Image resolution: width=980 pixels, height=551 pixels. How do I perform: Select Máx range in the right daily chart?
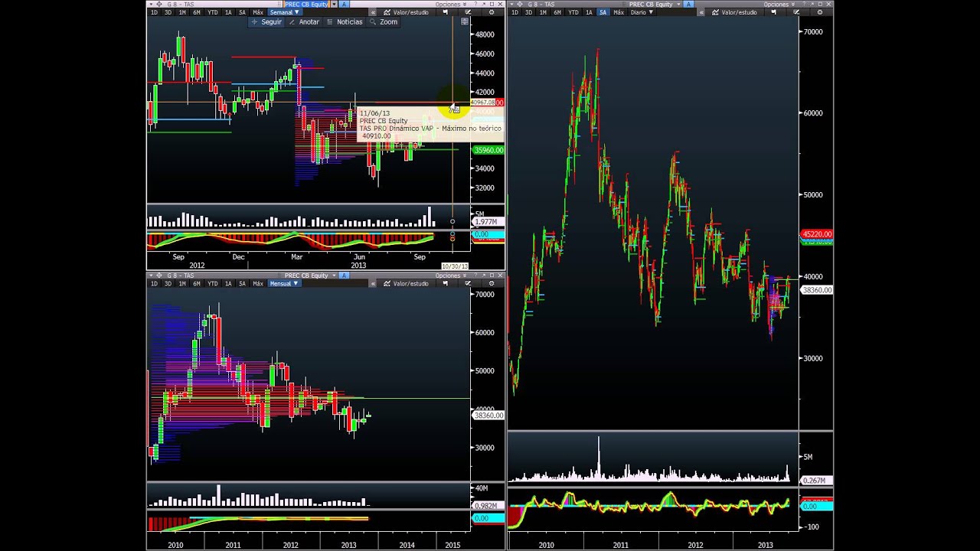pyautogui.click(x=619, y=12)
